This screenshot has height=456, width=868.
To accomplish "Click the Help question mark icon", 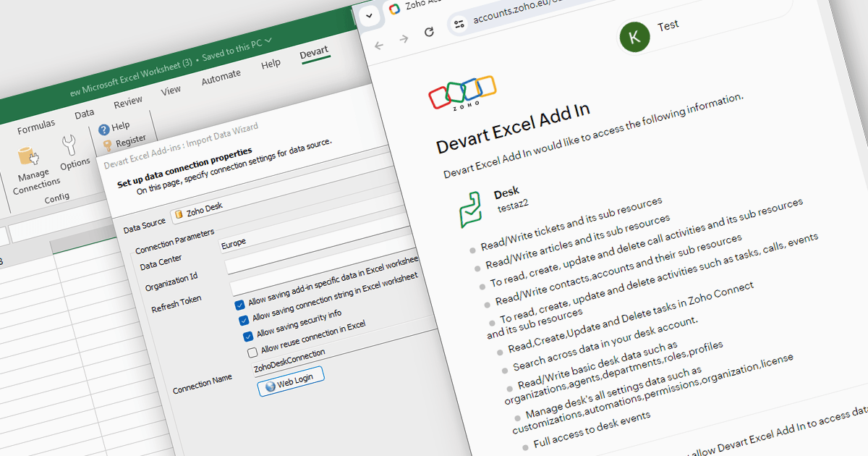I will [x=104, y=130].
